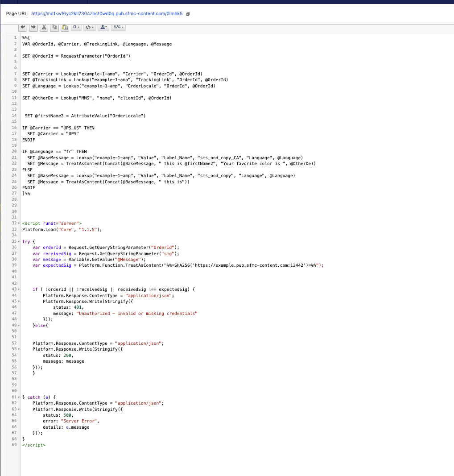Collapse the if block fold at line 43
Screen dimensions: 454x476
pos(19,290)
